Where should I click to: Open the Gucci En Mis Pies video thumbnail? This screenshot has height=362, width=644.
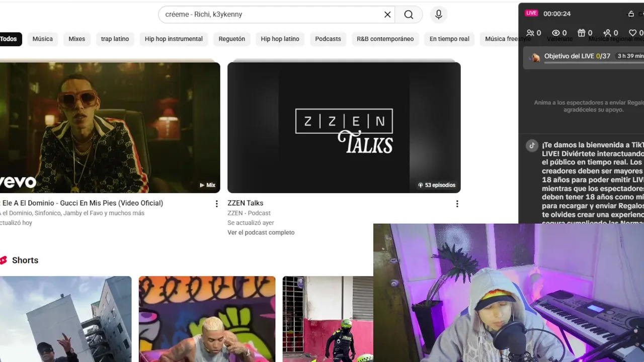(110, 128)
